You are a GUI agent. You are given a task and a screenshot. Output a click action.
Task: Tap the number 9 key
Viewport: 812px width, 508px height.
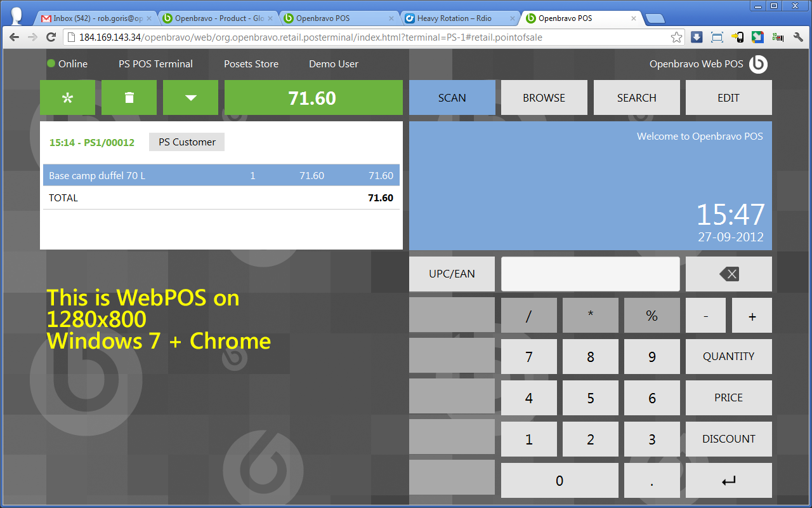[x=652, y=357]
